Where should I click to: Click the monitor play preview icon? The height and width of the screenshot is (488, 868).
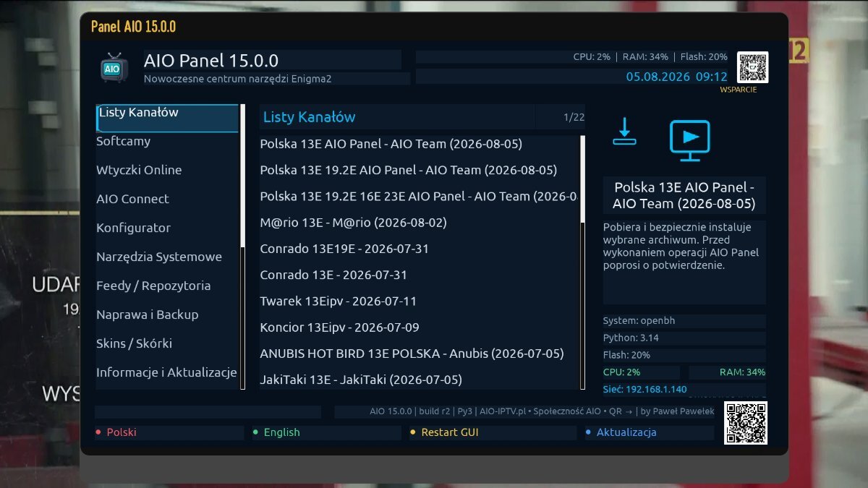689,140
